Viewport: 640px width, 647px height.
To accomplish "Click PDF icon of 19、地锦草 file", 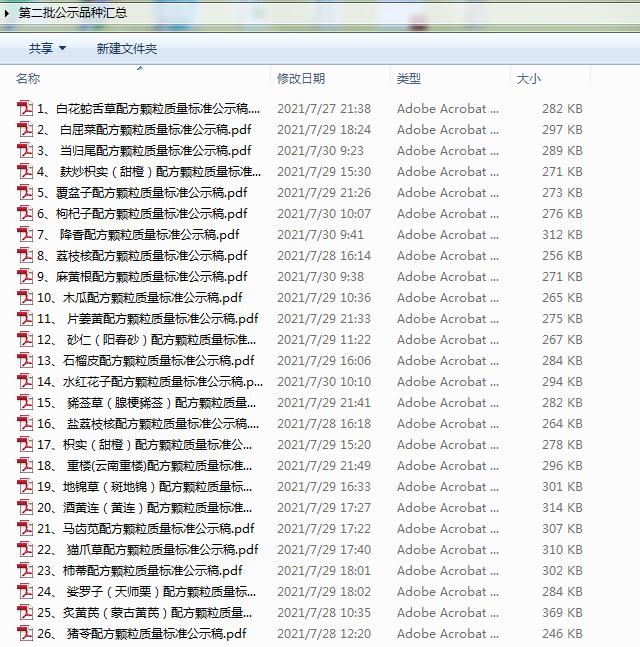I will (x=25, y=487).
